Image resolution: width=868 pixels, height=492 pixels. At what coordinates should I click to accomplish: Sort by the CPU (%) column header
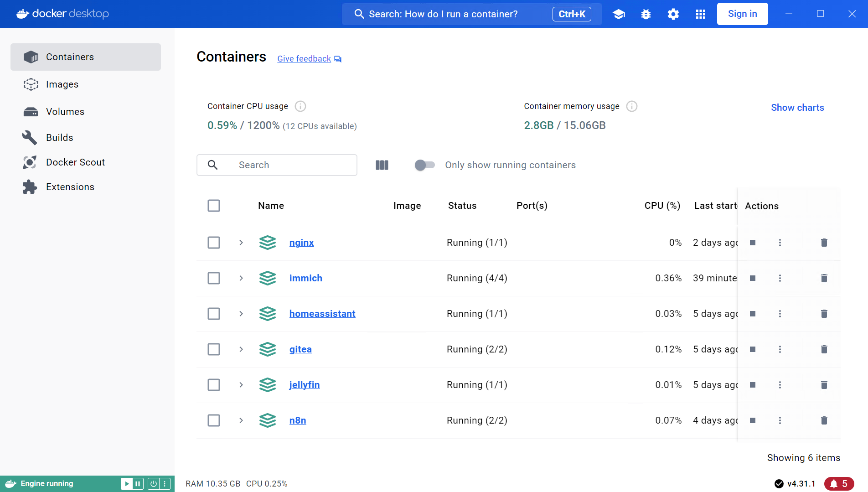pos(662,206)
